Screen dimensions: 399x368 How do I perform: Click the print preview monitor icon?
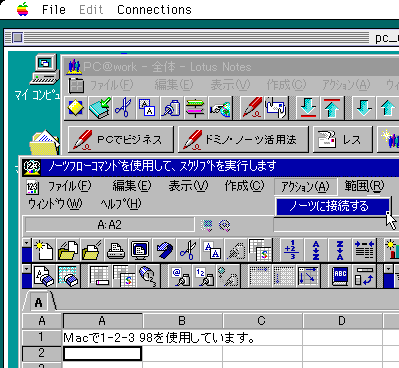point(140,250)
